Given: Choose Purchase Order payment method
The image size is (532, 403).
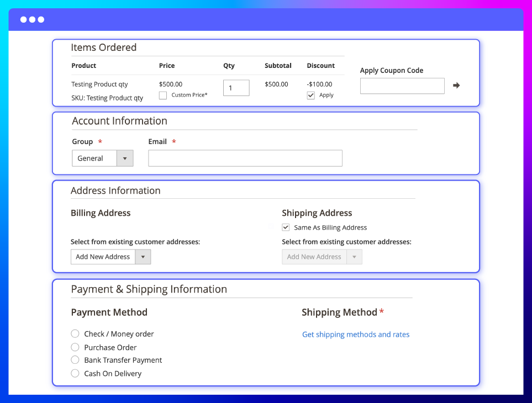Looking at the screenshot, I should coord(76,347).
